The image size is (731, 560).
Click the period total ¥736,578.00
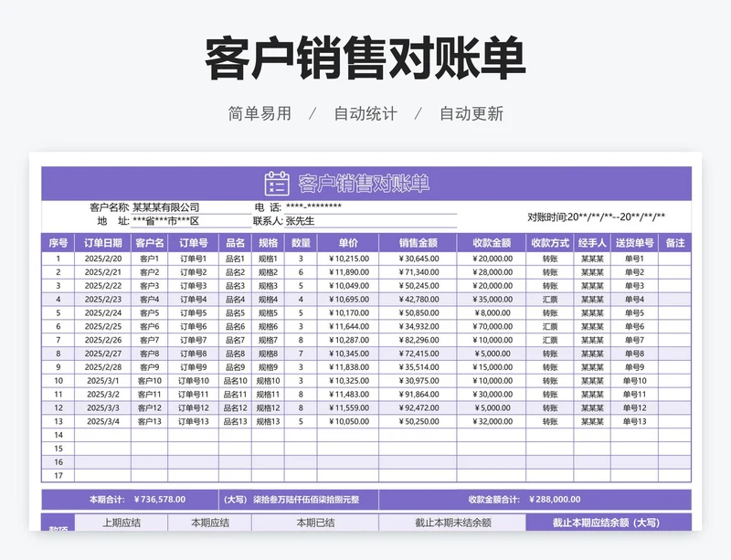tap(160, 500)
